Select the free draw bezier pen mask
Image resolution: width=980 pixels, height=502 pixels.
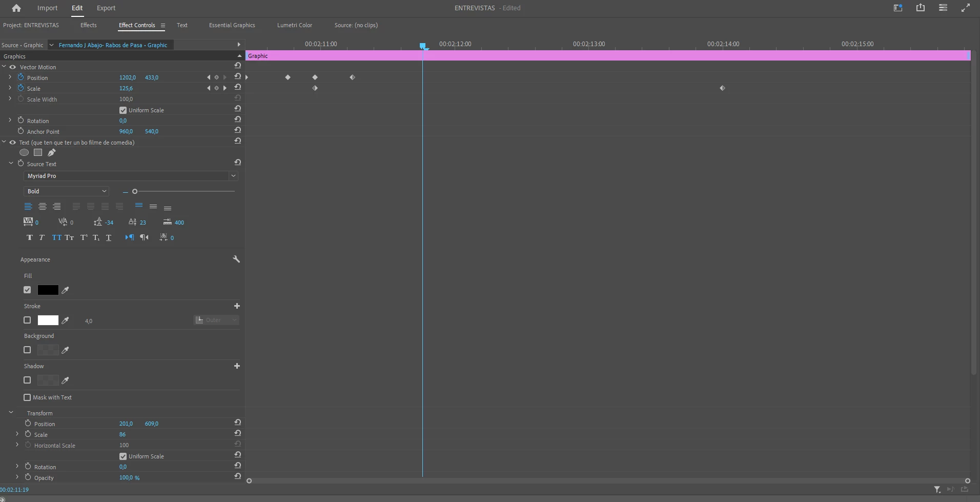point(52,152)
